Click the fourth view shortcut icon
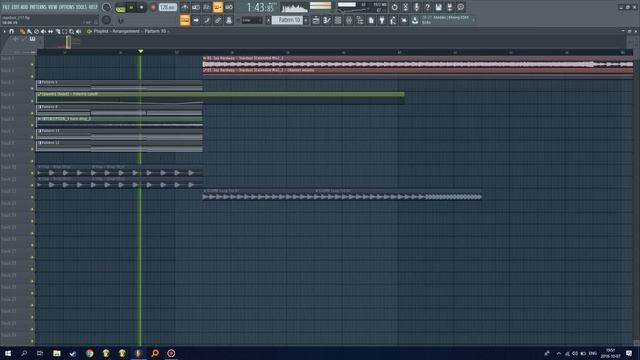The width and height of the screenshot is (640, 360). 218,20
